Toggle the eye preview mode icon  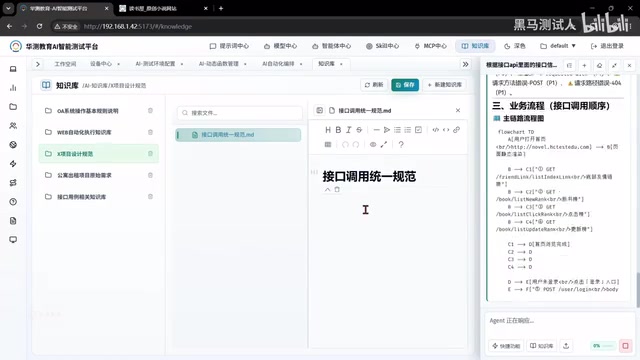point(373,144)
